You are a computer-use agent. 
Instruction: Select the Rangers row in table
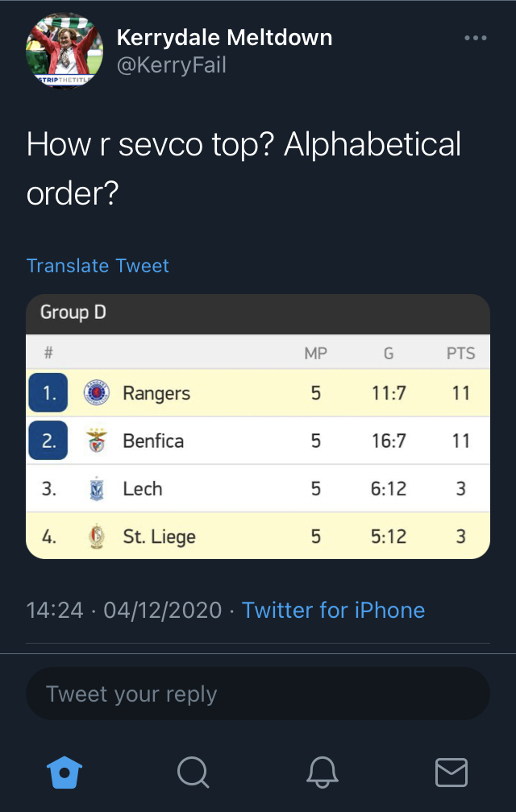click(x=258, y=393)
